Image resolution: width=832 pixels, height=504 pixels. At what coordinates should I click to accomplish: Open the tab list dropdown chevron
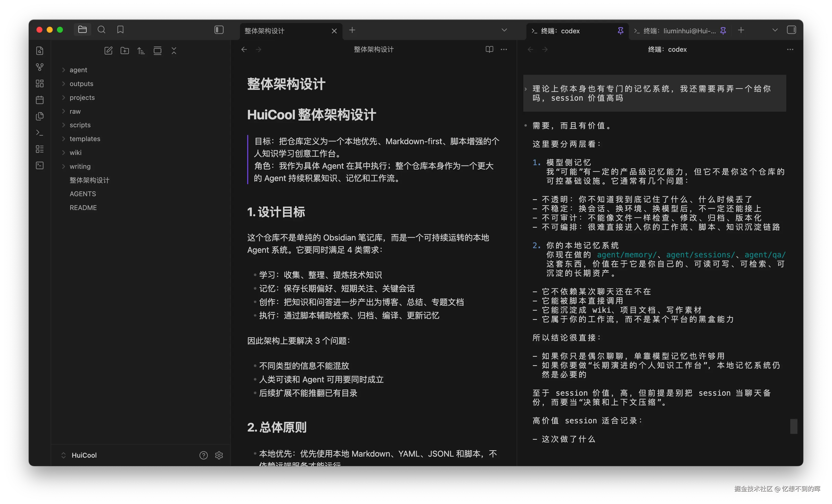tap(504, 30)
